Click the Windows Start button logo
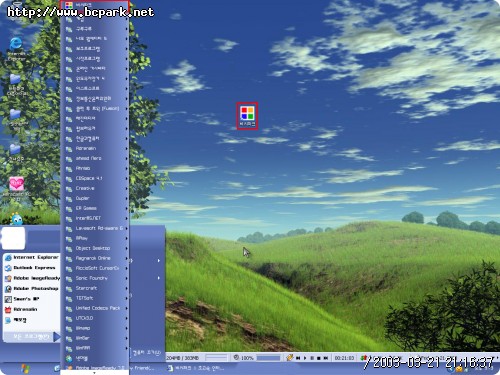The image size is (500, 375). (x=25, y=369)
